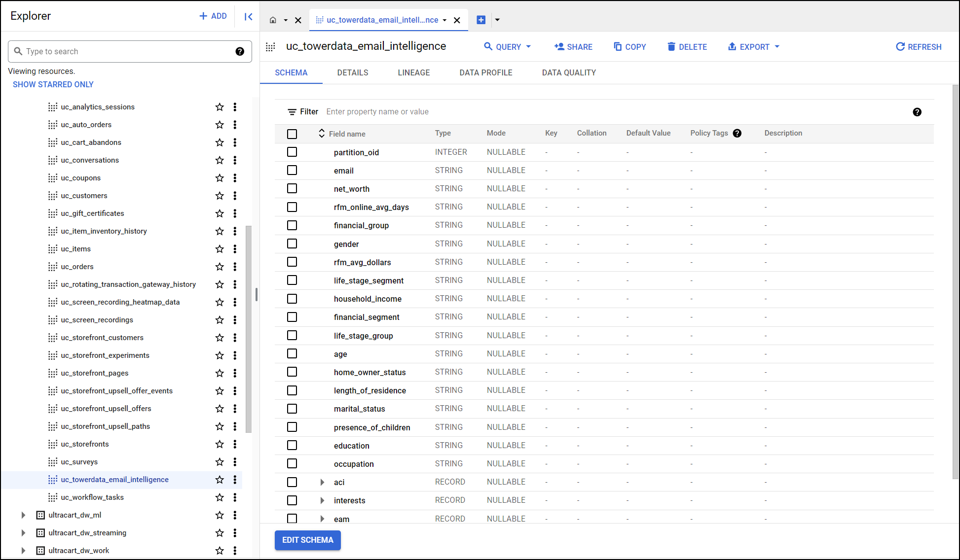Open the EXPORT dropdown menu

click(x=754, y=47)
